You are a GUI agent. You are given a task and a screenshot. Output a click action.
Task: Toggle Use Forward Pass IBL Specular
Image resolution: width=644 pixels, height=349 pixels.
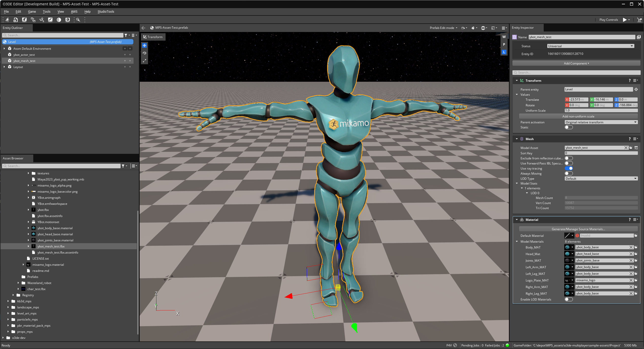[x=569, y=163]
